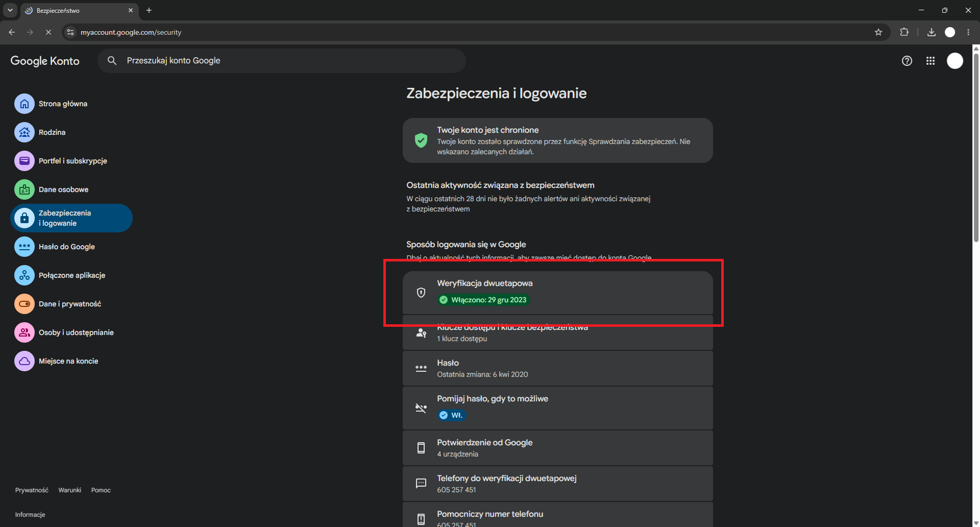
Task: Click the Rodzina family icon
Action: 24,132
